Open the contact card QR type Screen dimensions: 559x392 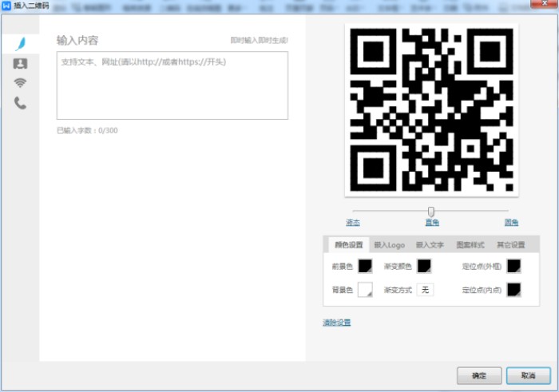pos(20,64)
